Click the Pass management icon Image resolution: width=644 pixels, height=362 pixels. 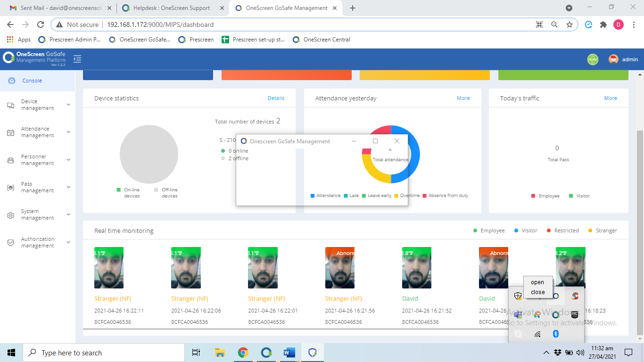point(10,188)
